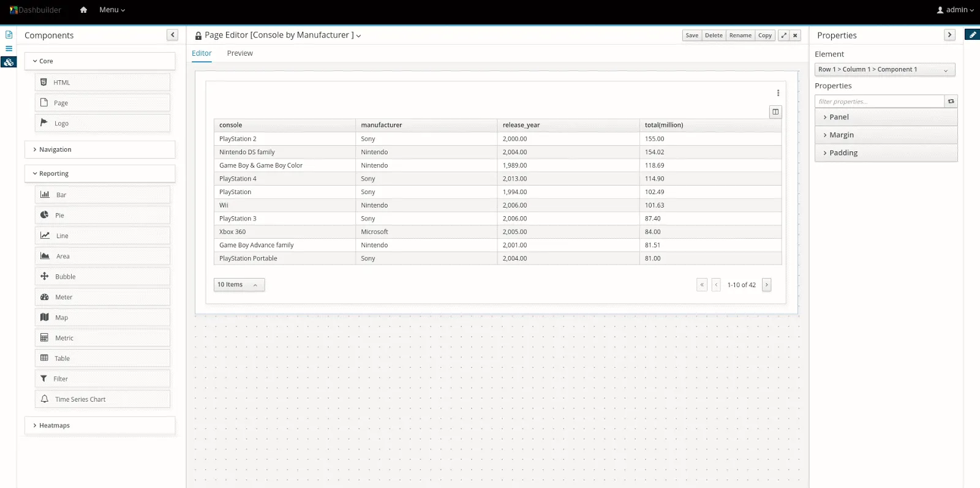Click the Copy button

point(765,36)
